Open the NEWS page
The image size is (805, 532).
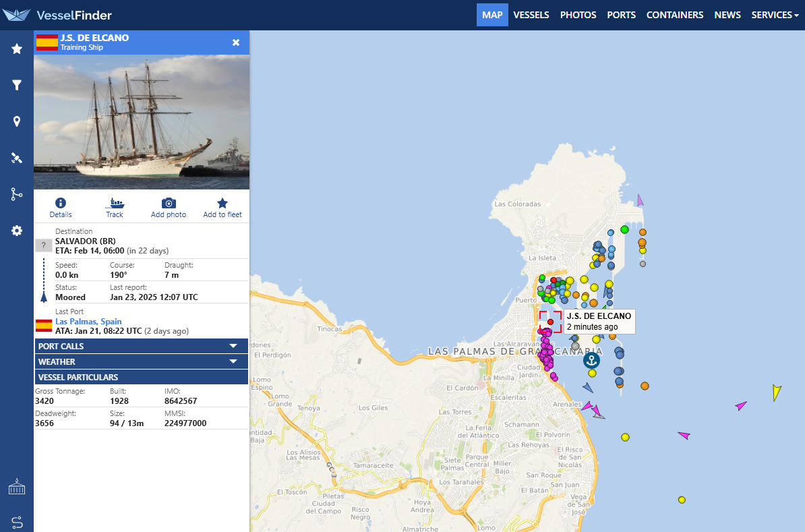pos(727,15)
